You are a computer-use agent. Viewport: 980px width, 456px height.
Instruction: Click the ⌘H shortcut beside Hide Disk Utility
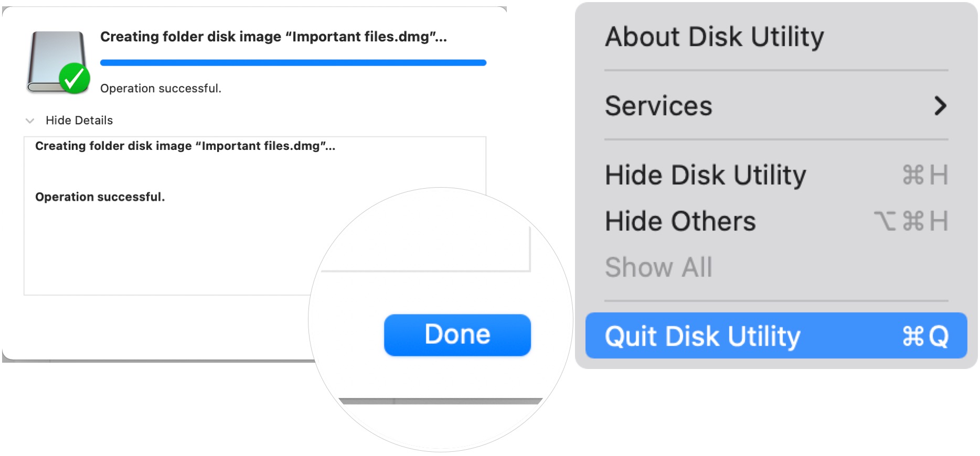pyautogui.click(x=925, y=175)
